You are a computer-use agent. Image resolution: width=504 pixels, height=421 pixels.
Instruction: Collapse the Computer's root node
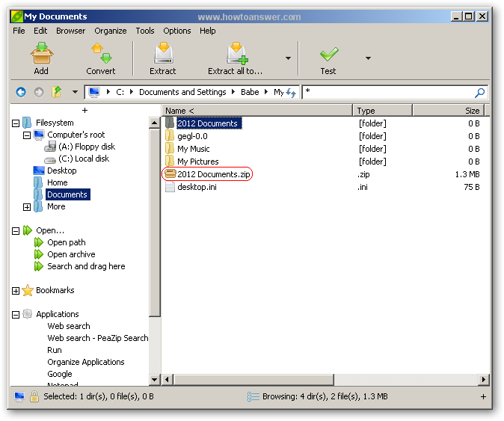[x=27, y=135]
